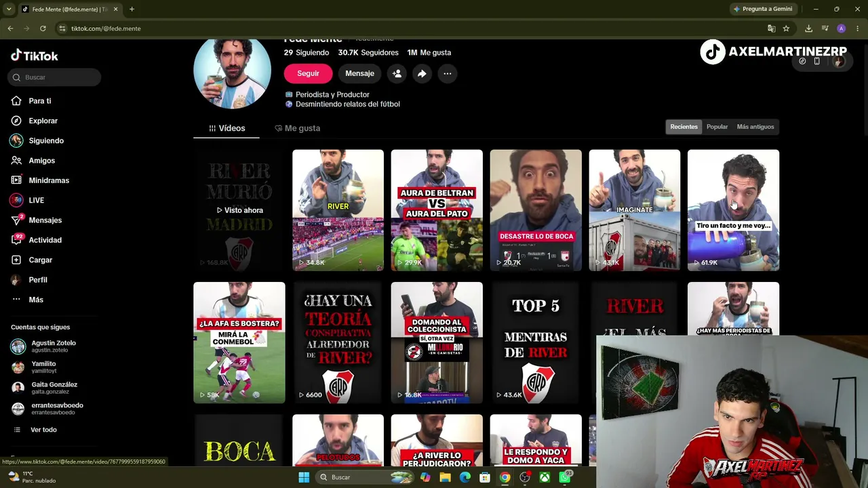Click the 30.7K Seguidores count
Screen dimensions: 868x488
pos(368,52)
